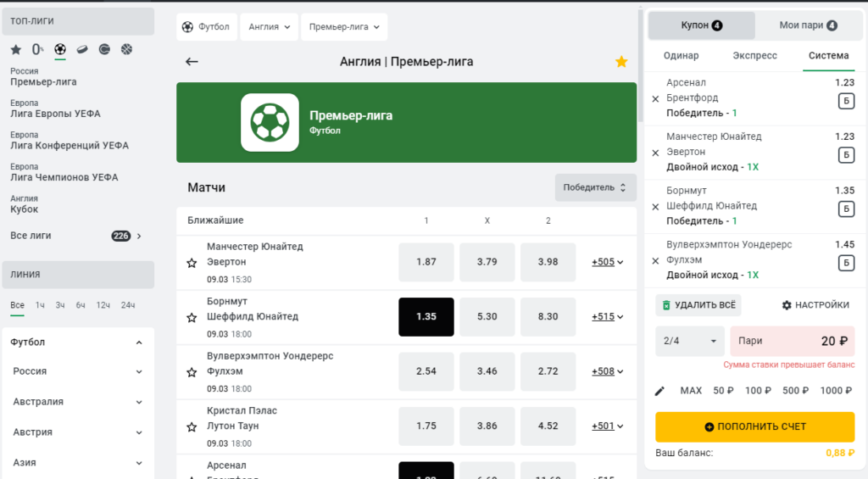Open the Премьер-лига league dropdown
The height and width of the screenshot is (479, 868).
[344, 26]
